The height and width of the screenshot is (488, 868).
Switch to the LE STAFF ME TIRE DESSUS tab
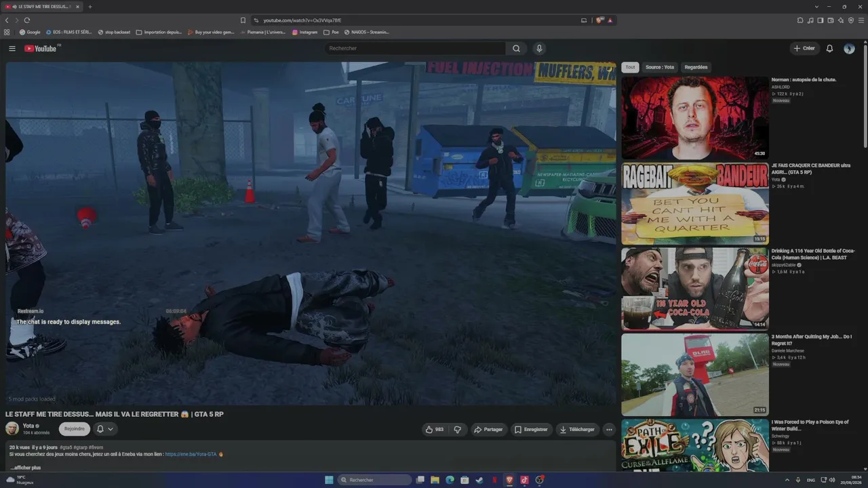[x=42, y=7]
